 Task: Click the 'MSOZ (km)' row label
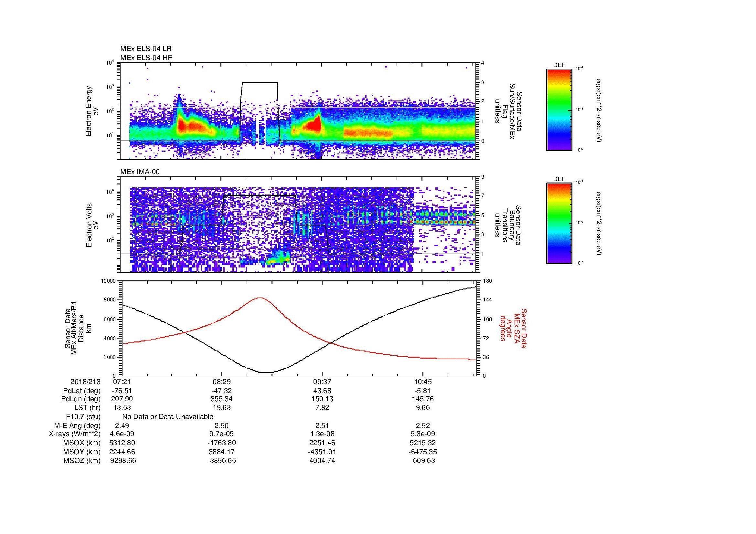coord(82,461)
